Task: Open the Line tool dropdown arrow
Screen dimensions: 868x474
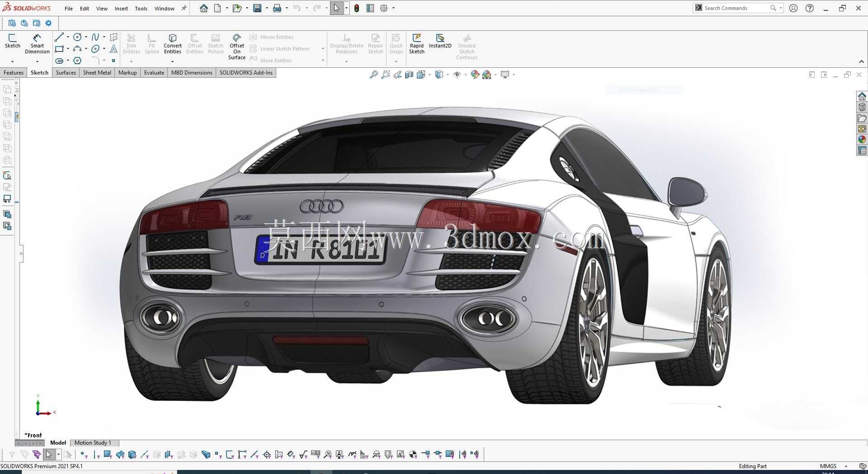Action: coord(68,37)
